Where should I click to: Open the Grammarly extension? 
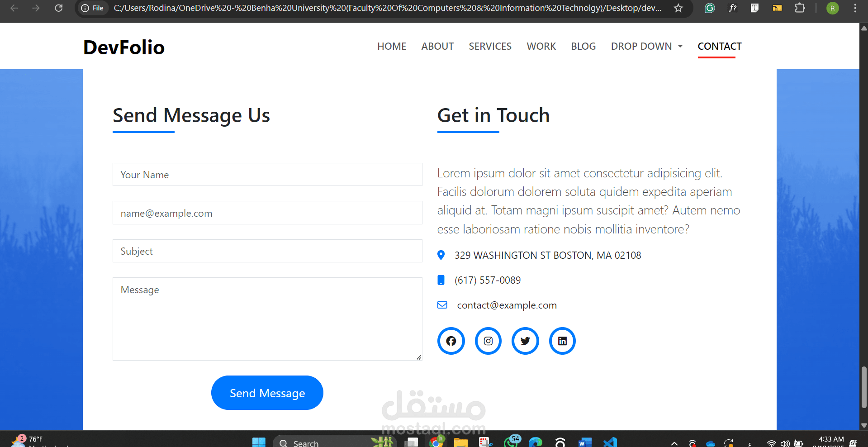(x=710, y=8)
